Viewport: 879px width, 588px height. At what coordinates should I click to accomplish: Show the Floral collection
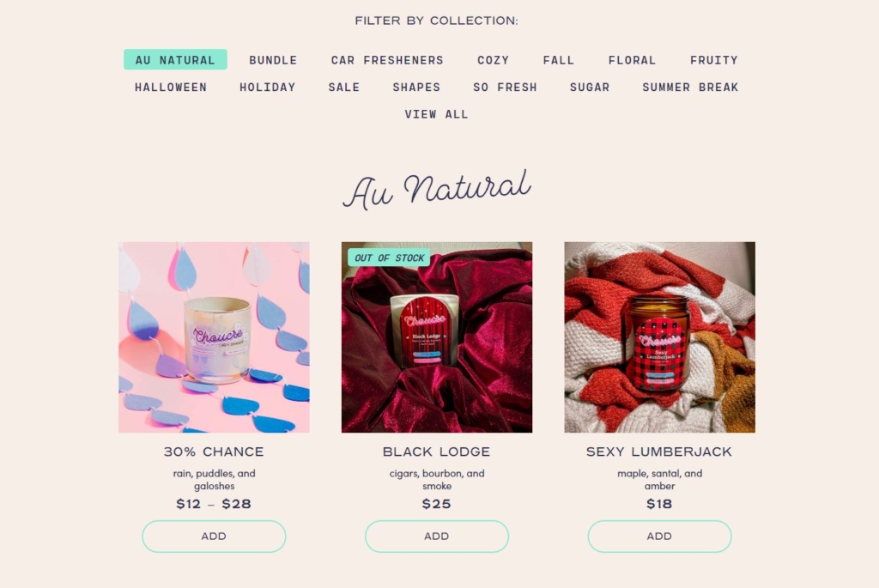point(632,60)
